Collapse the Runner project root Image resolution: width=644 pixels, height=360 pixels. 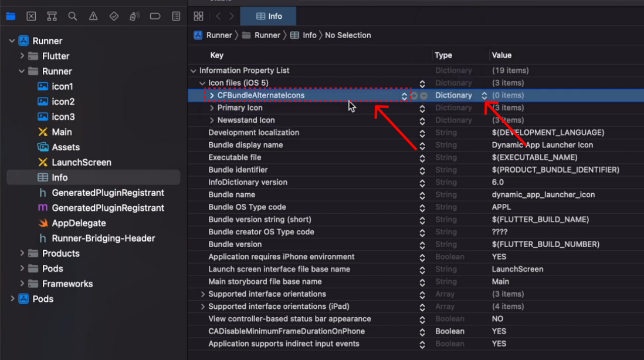(12, 41)
